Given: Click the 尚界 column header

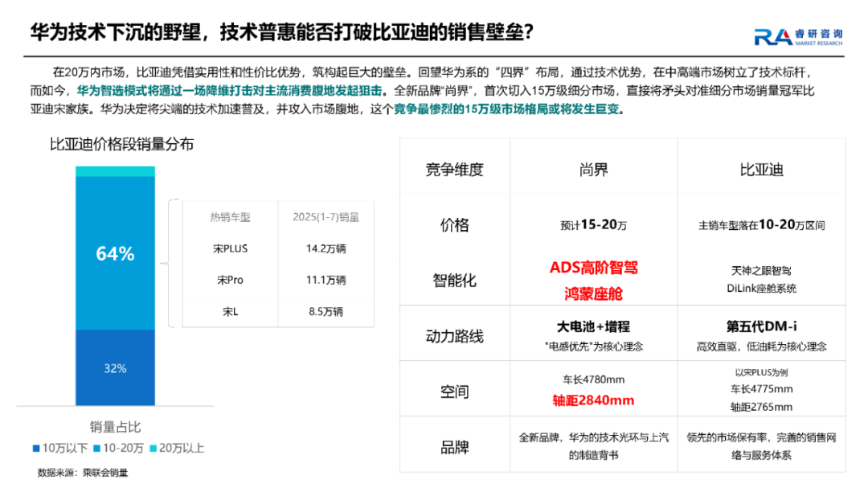Looking at the screenshot, I should click(593, 170).
